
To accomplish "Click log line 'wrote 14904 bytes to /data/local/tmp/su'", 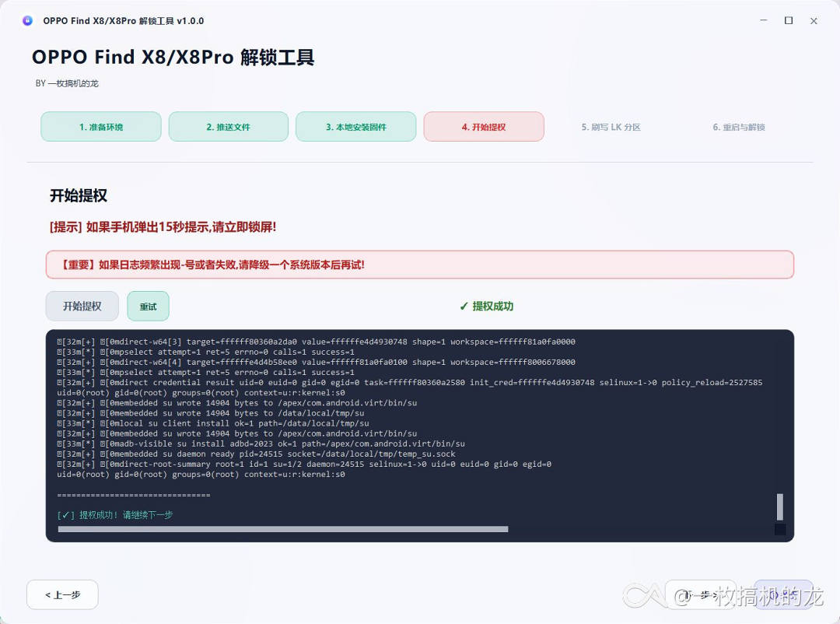I will click(x=211, y=413).
